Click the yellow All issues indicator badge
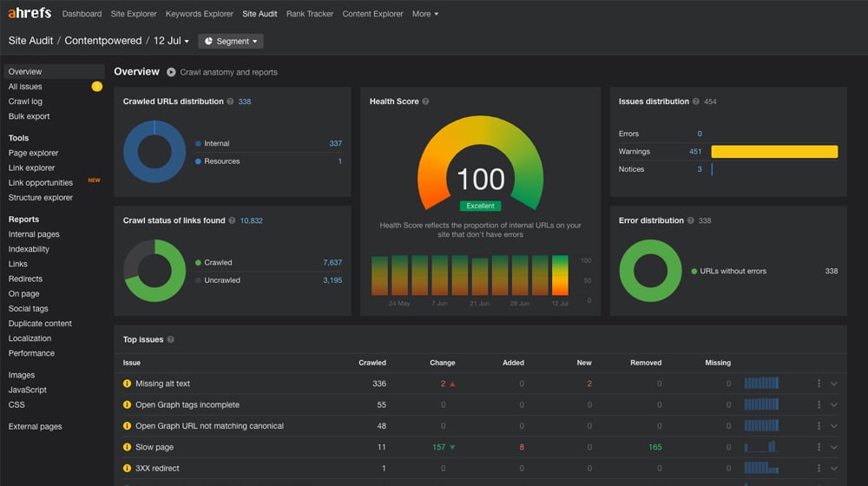The image size is (868, 486). pos(97,87)
